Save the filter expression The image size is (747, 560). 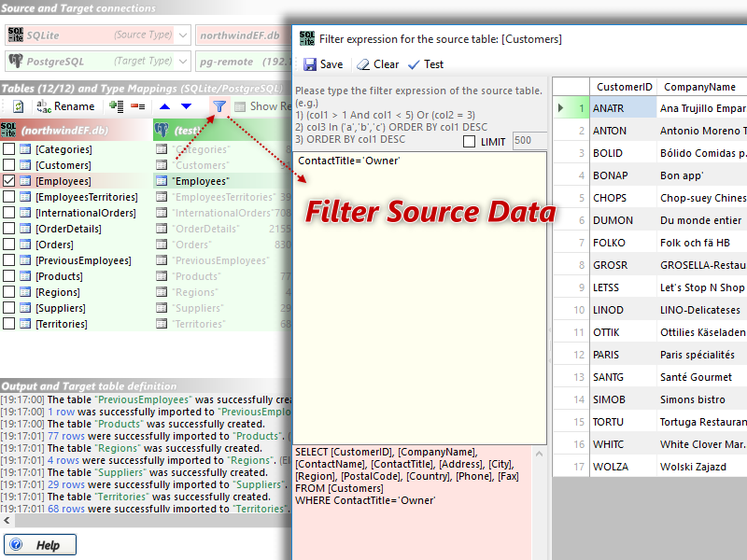coord(323,64)
